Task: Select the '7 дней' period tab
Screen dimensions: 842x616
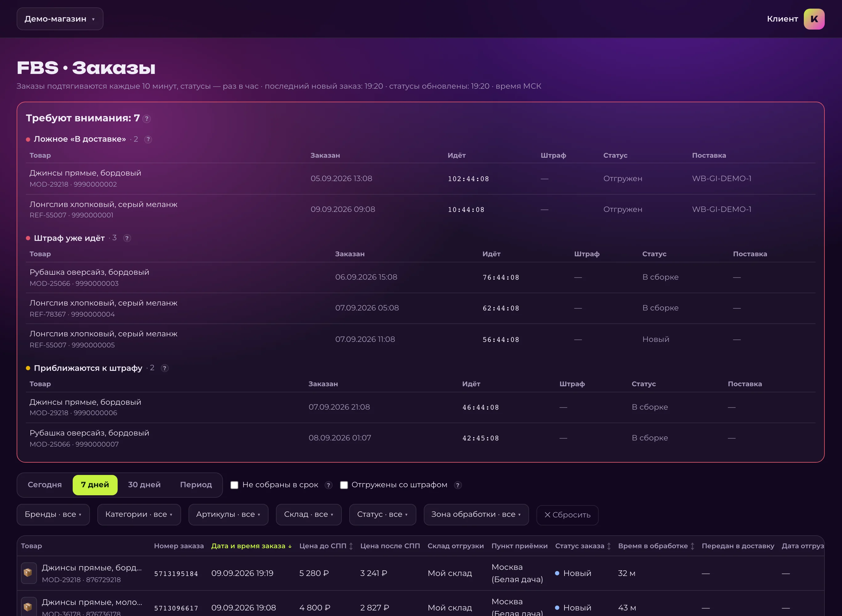Action: (95, 485)
